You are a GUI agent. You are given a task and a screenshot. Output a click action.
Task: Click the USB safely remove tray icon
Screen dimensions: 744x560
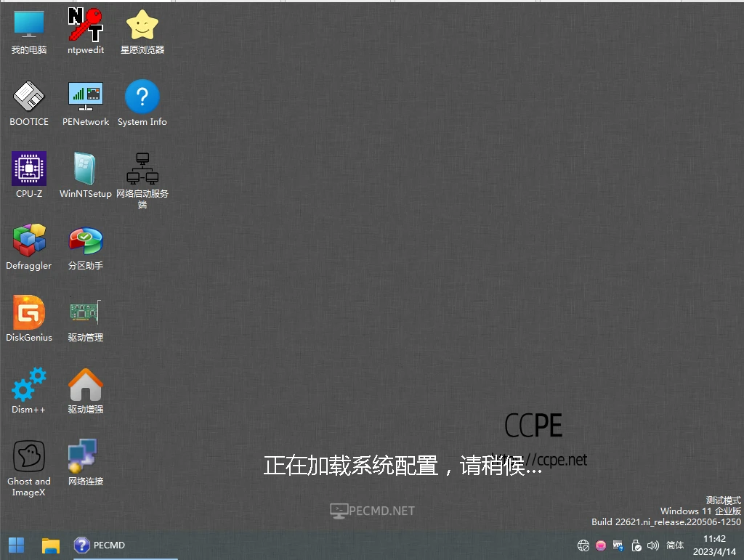[636, 545]
